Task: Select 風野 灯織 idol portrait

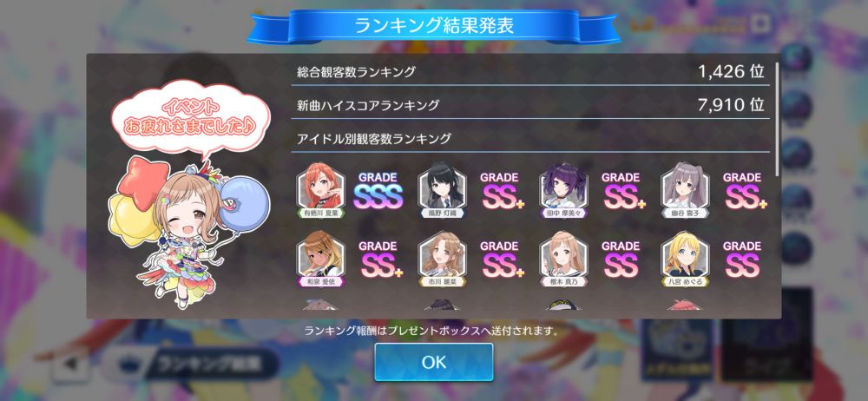Action: (x=442, y=190)
